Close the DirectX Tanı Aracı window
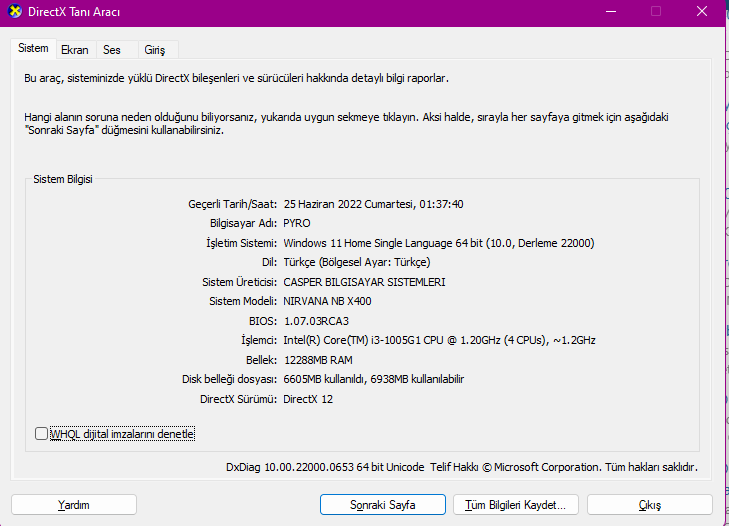Viewport: 729px width, 526px height. (x=703, y=11)
